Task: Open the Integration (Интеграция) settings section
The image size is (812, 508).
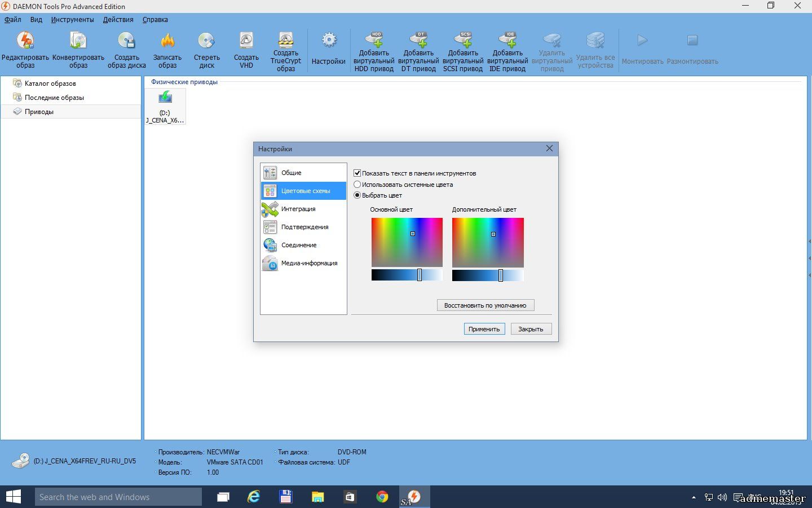Action: (298, 209)
